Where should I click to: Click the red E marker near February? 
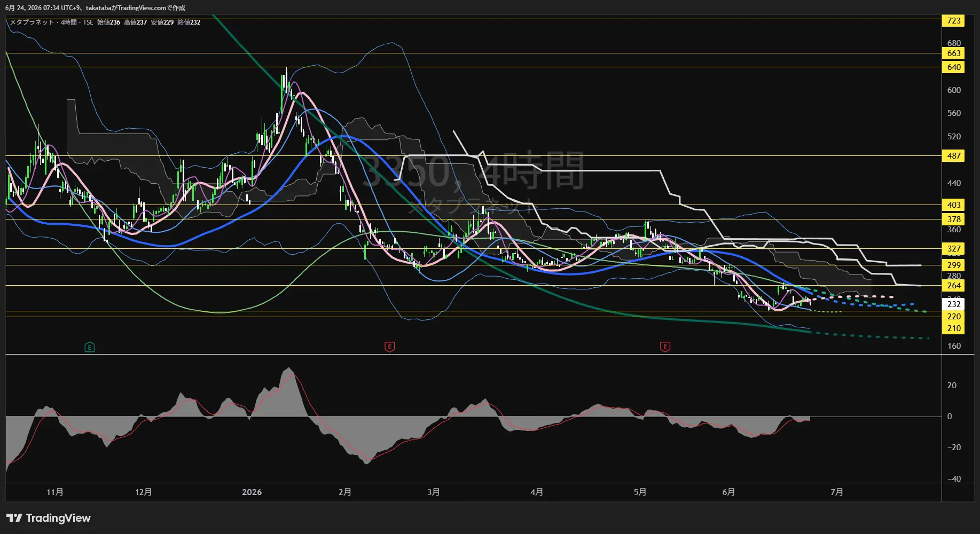pos(390,347)
